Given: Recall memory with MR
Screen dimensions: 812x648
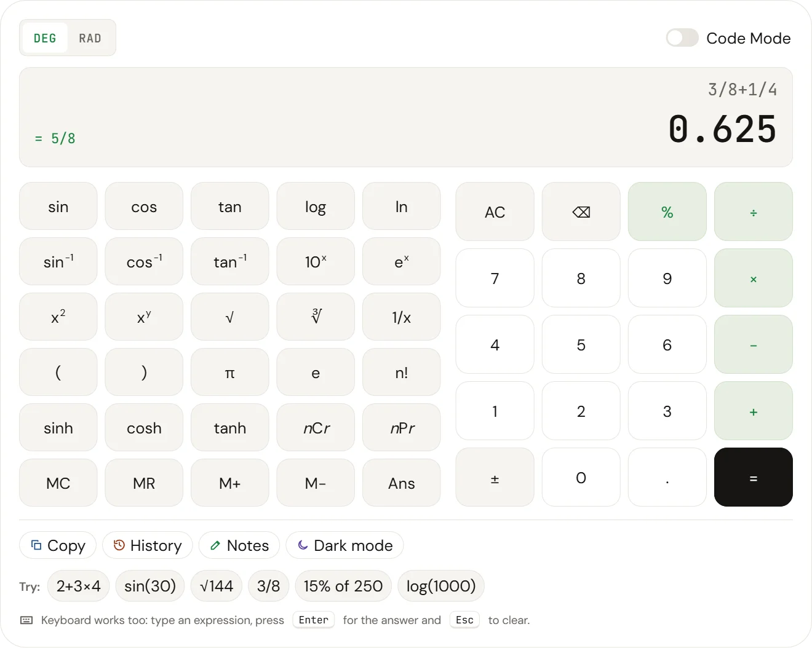Looking at the screenshot, I should [144, 483].
